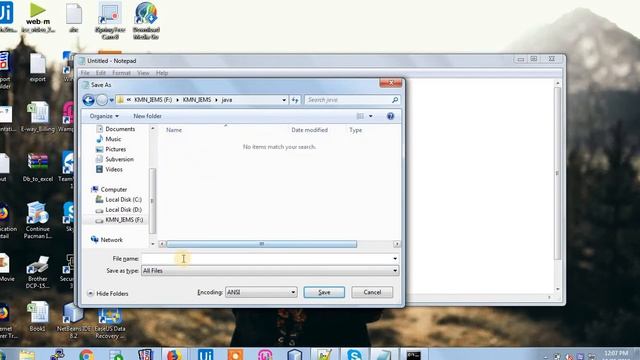640x360 pixels.
Task: Click the Forward arrow in Save As dialog
Action: pos(102,100)
